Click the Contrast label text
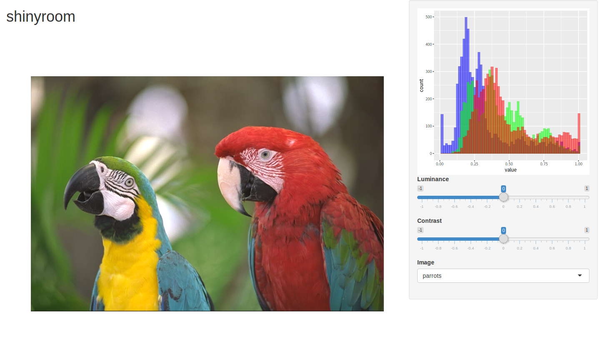This screenshot has width=599, height=364. (x=429, y=221)
